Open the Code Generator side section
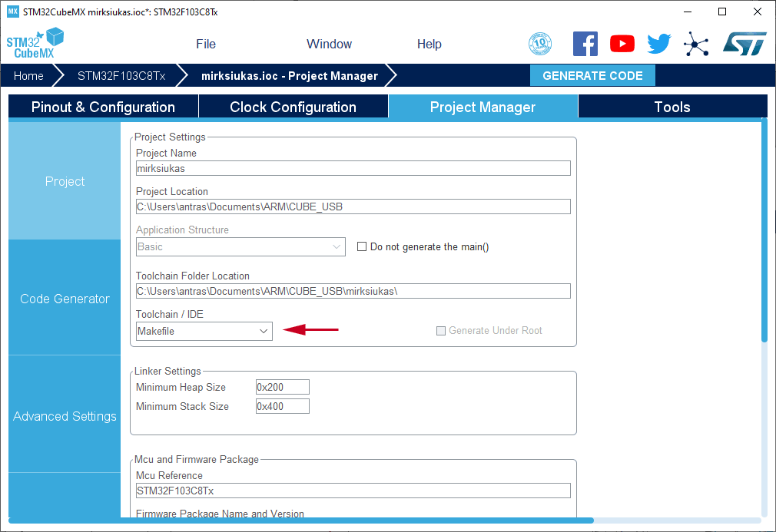776x532 pixels. (x=65, y=298)
